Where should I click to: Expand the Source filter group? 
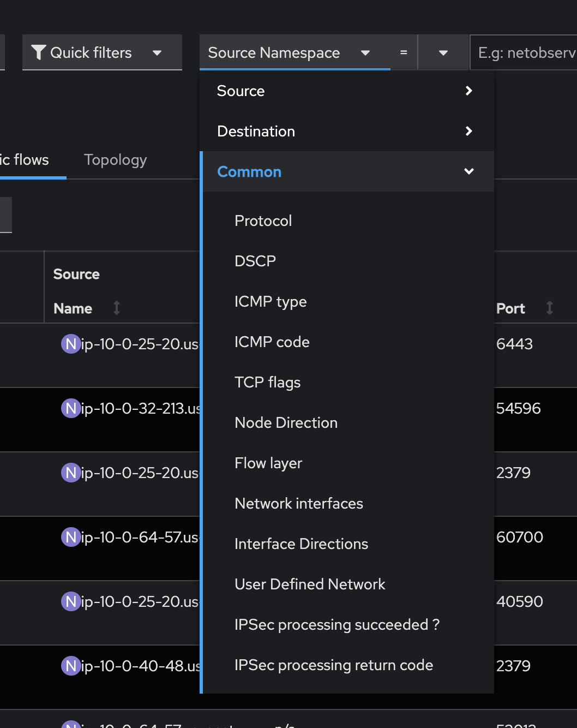(x=347, y=91)
